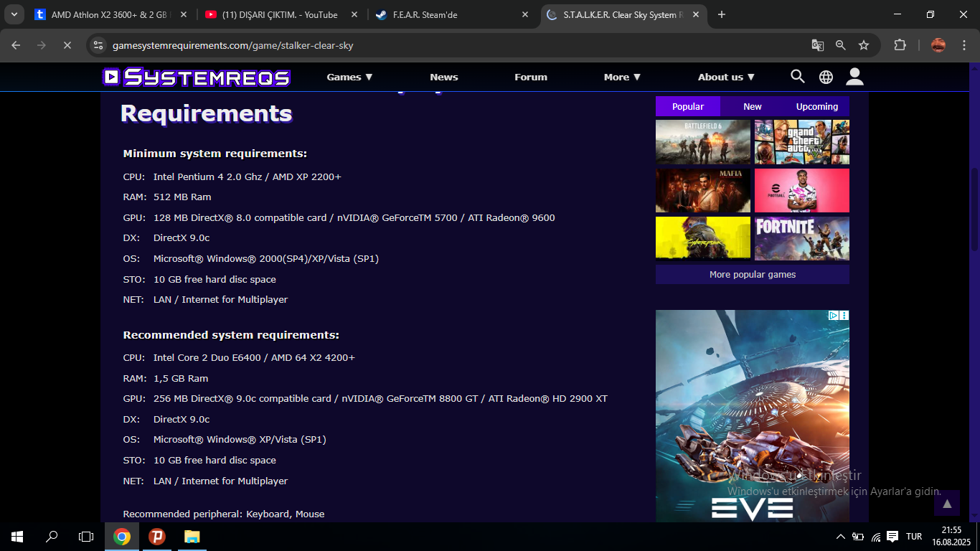The height and width of the screenshot is (551, 980).
Task: View site information for gamesystemrequirements.com
Action: coord(98,45)
